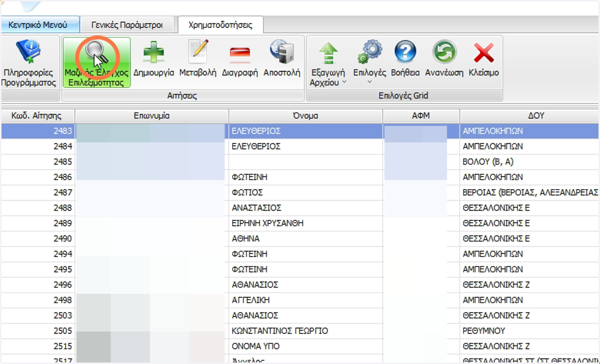Select the Μεταβολή notepad pencil icon
This screenshot has height=364, width=600.
coord(198,52)
